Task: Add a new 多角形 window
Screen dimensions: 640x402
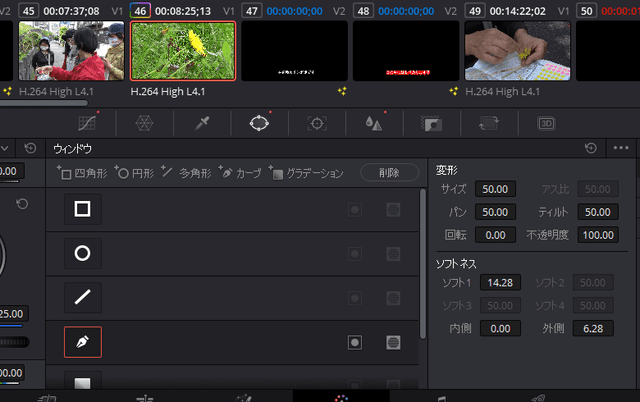Action: pyautogui.click(x=186, y=173)
